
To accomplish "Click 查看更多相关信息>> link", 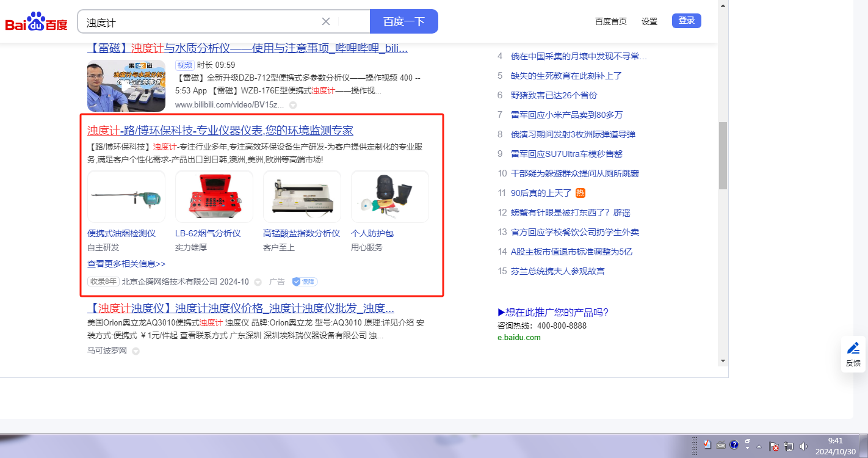I will click(x=126, y=264).
